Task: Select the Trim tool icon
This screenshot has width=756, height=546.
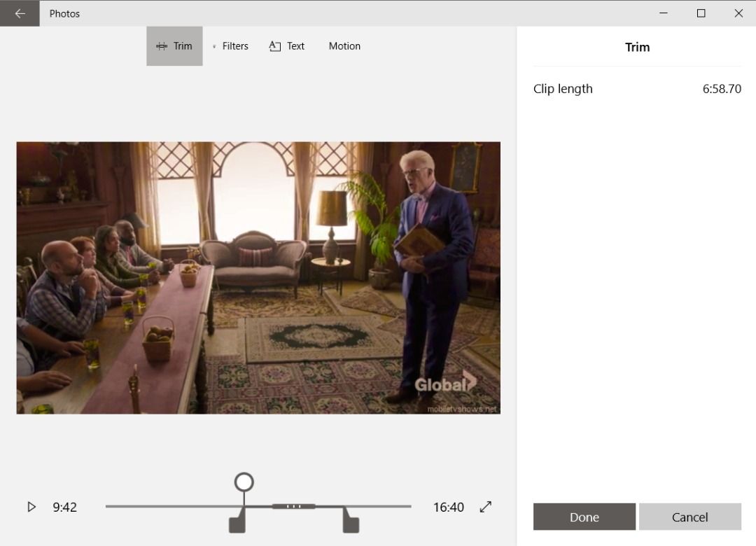Action: point(162,45)
